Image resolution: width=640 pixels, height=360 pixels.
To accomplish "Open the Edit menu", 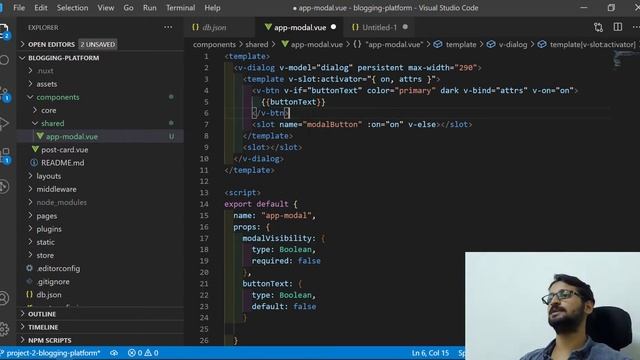I will [41, 8].
